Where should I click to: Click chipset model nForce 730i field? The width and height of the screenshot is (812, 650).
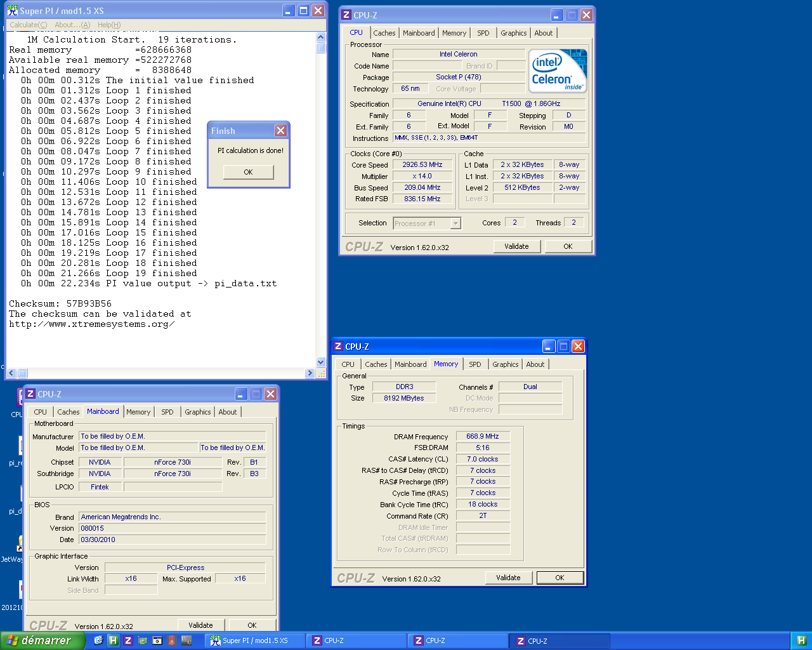point(173,462)
